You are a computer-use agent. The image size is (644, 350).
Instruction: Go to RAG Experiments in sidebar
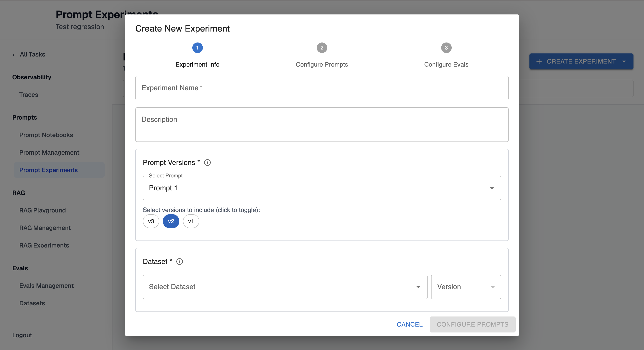click(44, 245)
